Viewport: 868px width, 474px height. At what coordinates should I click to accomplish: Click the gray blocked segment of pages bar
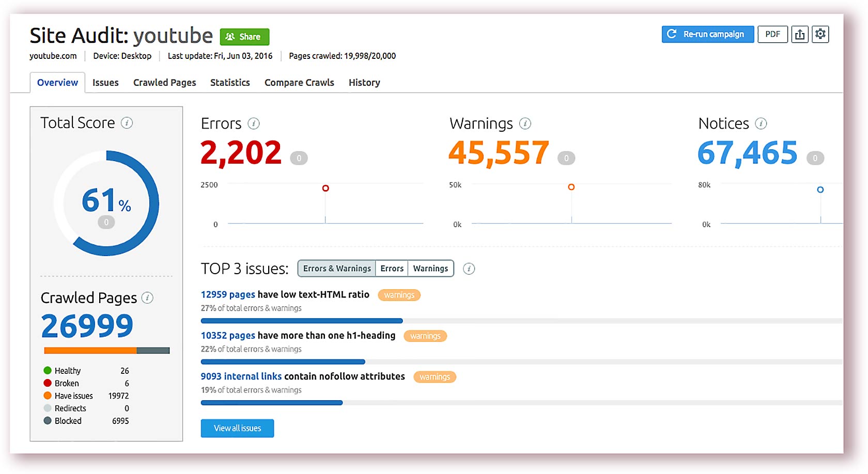(153, 351)
